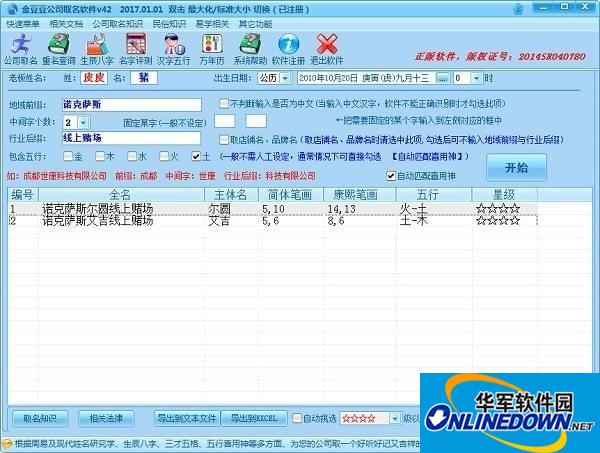
Task: Select row 诺克萨斯文吉线上赌场
Action: click(x=272, y=221)
